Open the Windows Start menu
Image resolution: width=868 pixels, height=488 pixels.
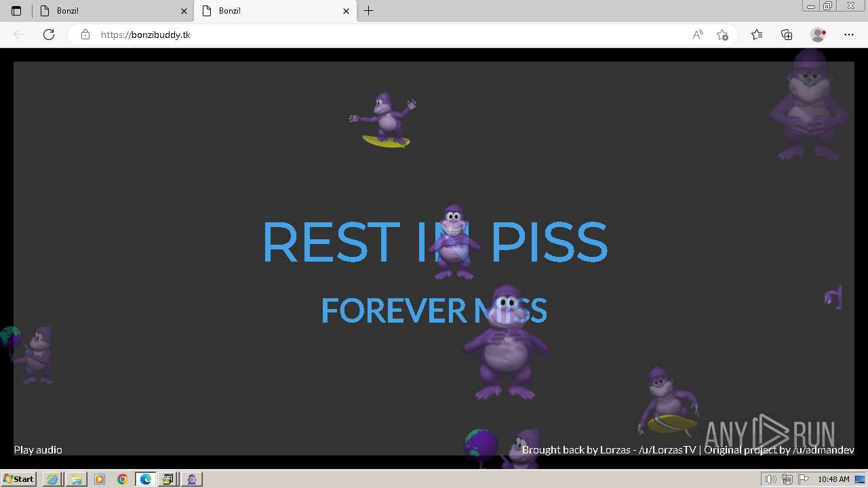[18, 479]
